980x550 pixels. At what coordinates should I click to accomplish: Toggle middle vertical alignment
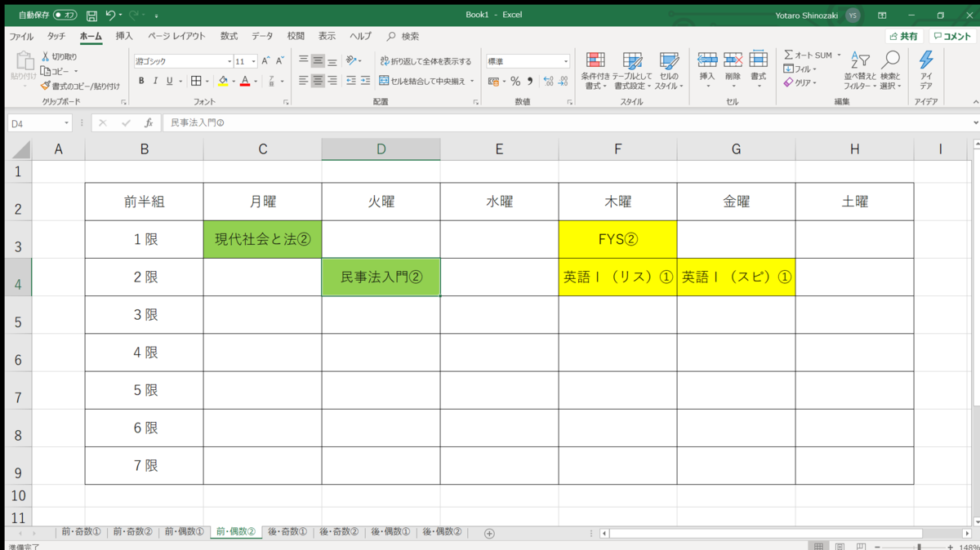(x=318, y=61)
